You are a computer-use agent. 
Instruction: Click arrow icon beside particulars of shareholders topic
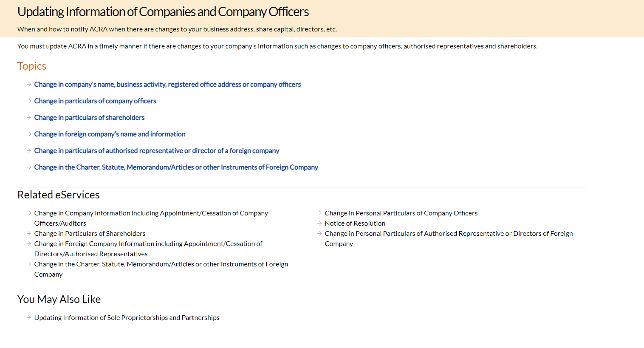tap(29, 117)
